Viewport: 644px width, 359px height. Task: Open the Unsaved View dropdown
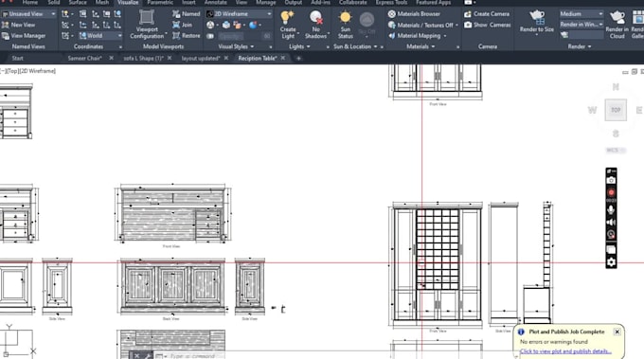tap(28, 14)
